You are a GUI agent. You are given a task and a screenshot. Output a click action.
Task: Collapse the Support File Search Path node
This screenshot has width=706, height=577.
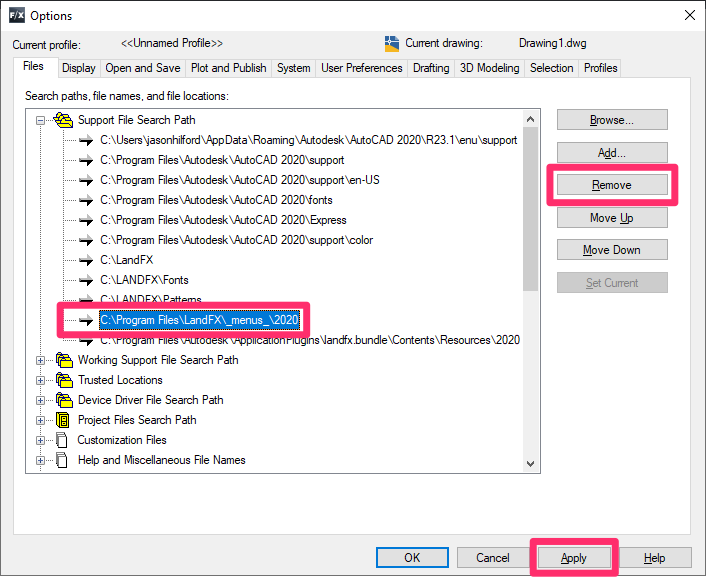(41, 120)
